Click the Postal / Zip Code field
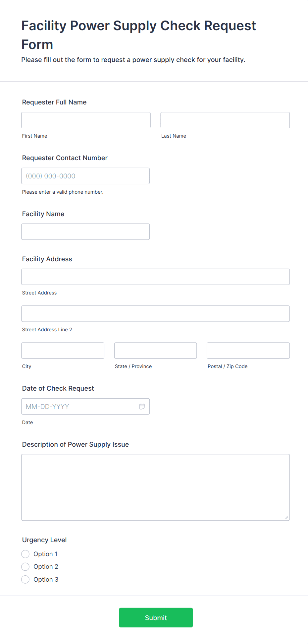The image size is (308, 644). pyautogui.click(x=248, y=351)
